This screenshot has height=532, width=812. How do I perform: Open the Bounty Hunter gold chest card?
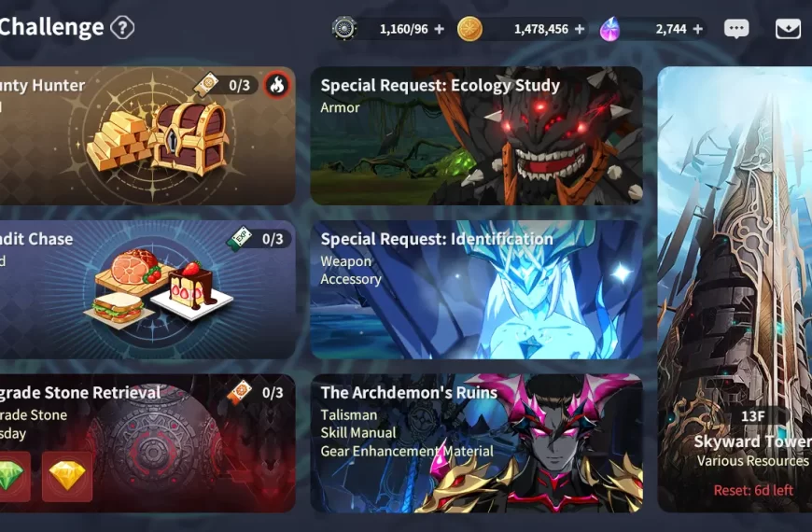pyautogui.click(x=147, y=135)
